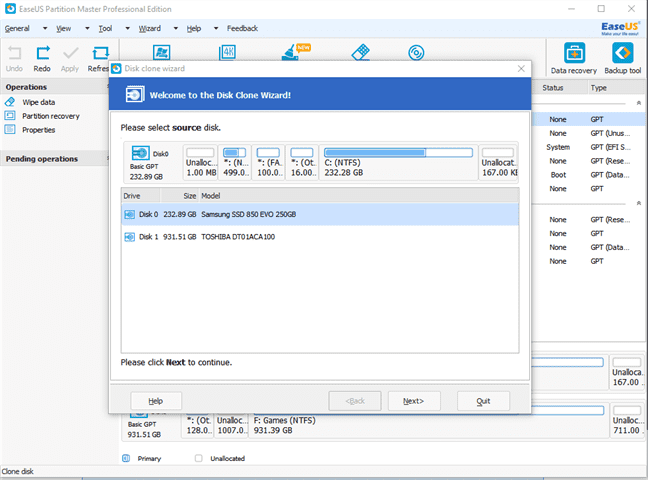This screenshot has height=480, width=648.
Task: Click the Disk 0 drive icon in list
Action: [x=129, y=215]
